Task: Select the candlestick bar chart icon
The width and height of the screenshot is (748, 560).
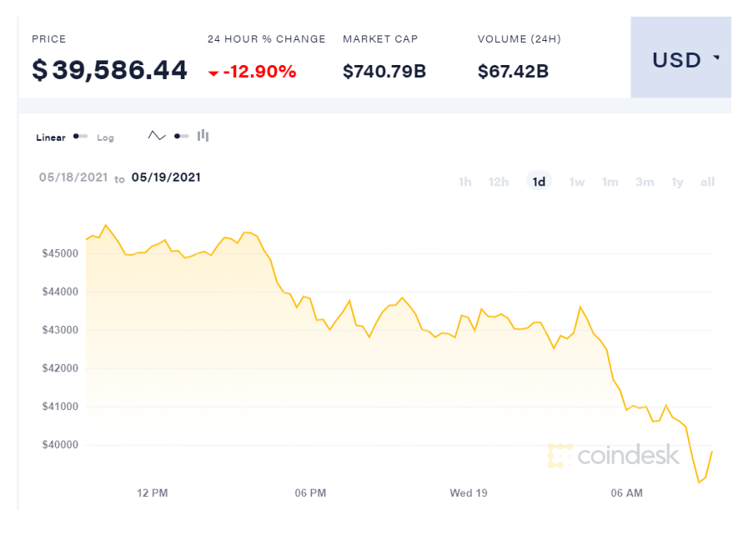Action: tap(203, 134)
